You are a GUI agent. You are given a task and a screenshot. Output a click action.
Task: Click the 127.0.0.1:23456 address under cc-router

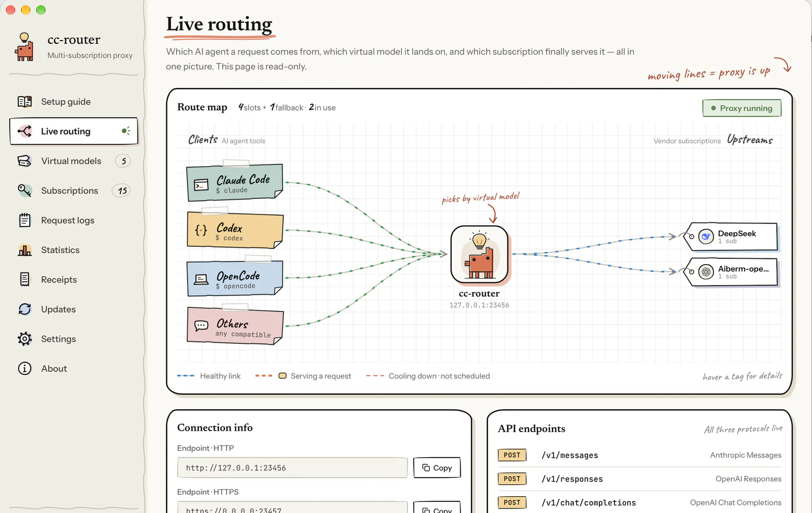point(479,305)
